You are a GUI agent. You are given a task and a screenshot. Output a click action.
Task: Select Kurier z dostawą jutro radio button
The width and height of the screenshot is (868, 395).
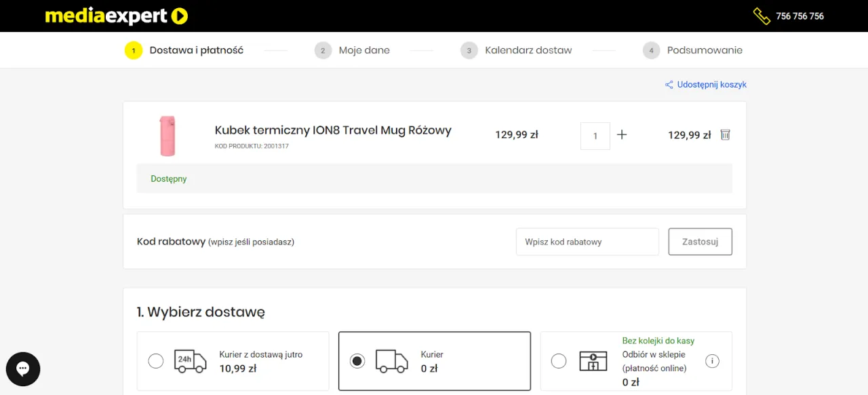(156, 361)
